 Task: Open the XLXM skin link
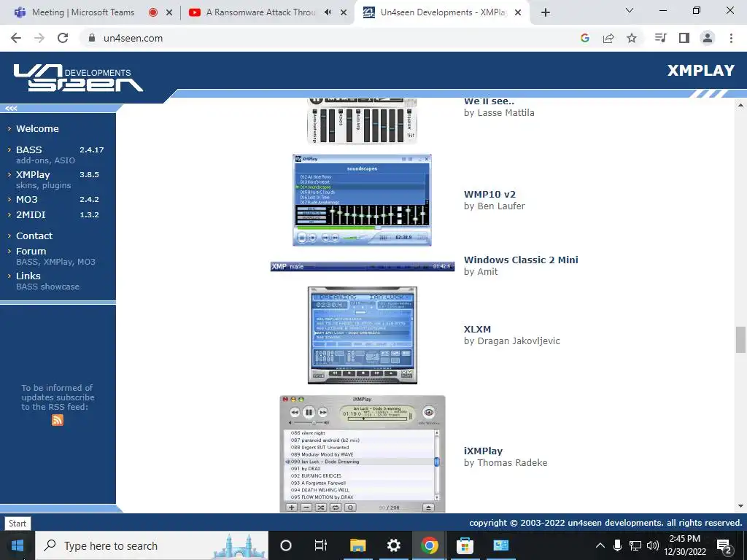coord(477,329)
